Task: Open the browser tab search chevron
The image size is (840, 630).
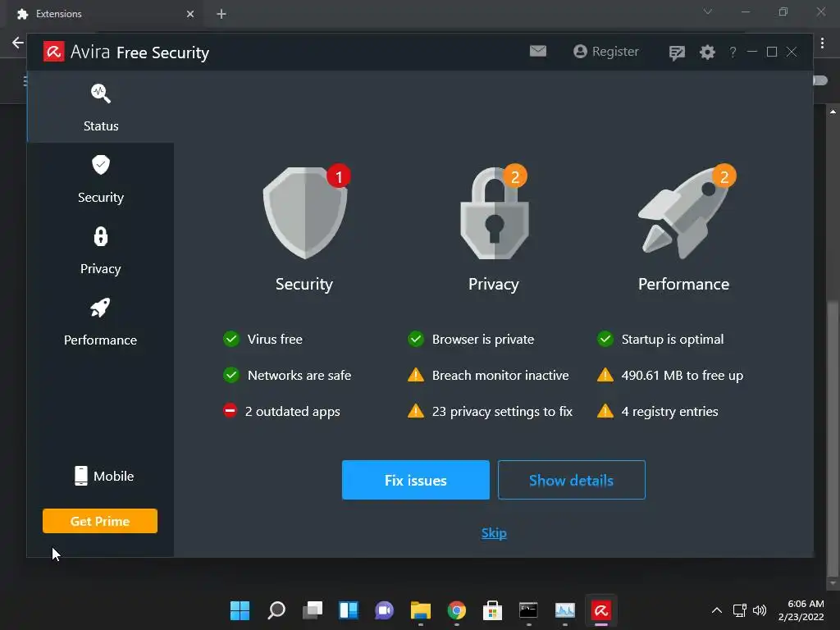Action: click(x=708, y=11)
